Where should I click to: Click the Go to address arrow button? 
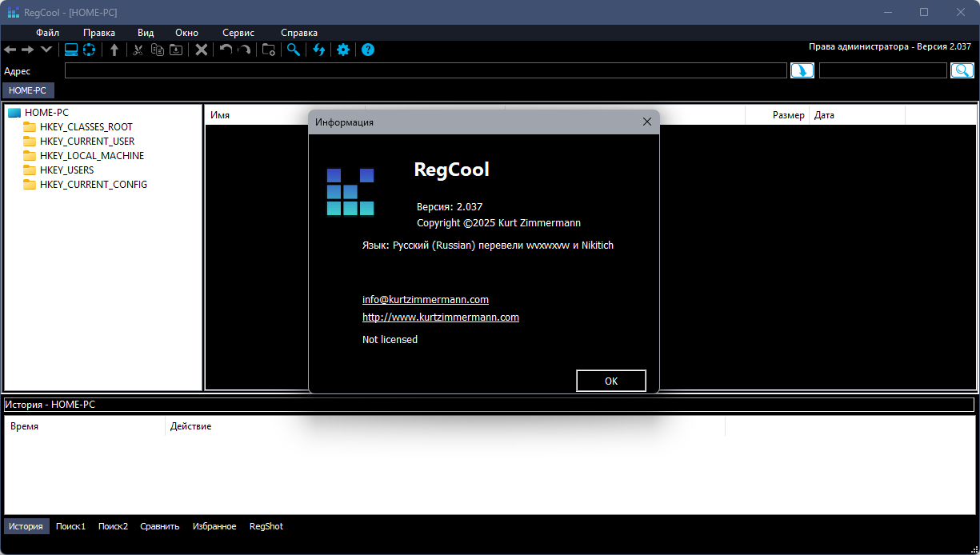pyautogui.click(x=802, y=70)
